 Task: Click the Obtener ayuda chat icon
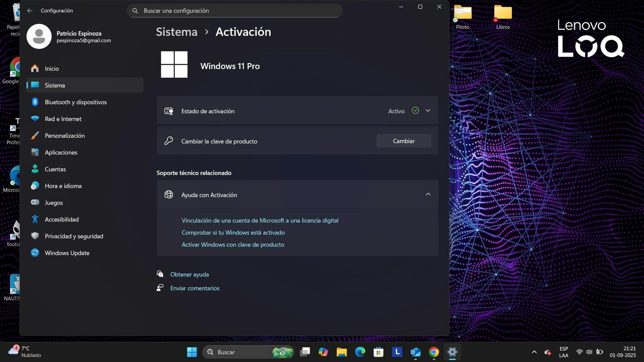pyautogui.click(x=160, y=274)
